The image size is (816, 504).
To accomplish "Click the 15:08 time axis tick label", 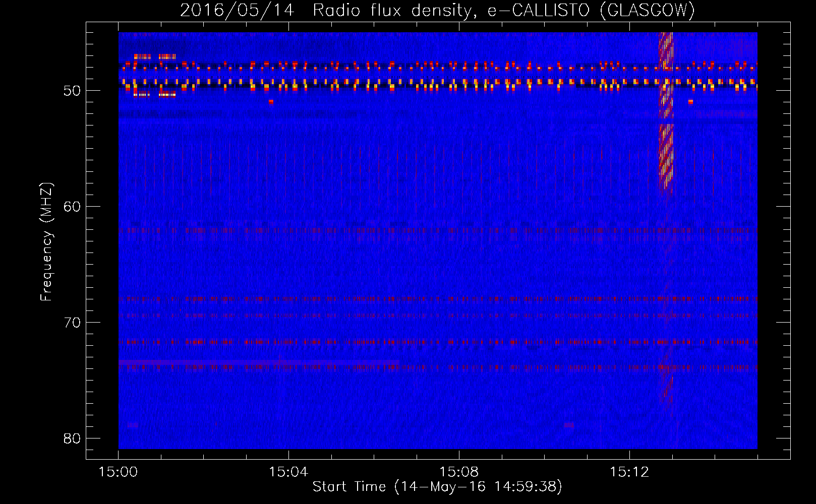I will point(459,472).
